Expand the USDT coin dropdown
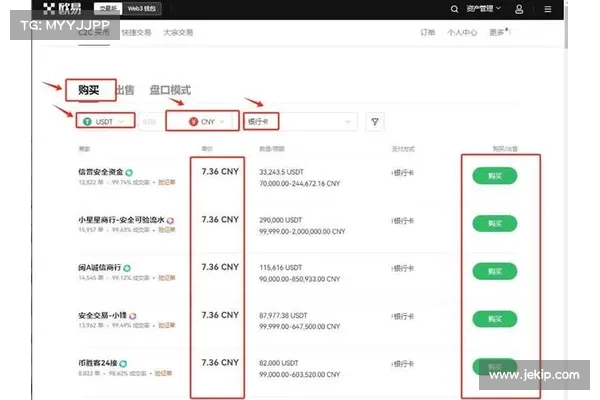The image size is (600, 400). coord(107,121)
